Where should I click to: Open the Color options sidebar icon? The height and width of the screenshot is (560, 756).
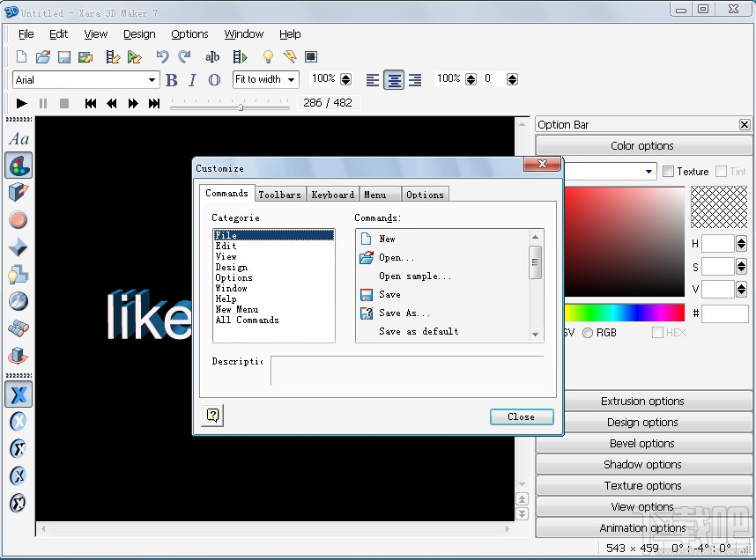click(x=19, y=165)
